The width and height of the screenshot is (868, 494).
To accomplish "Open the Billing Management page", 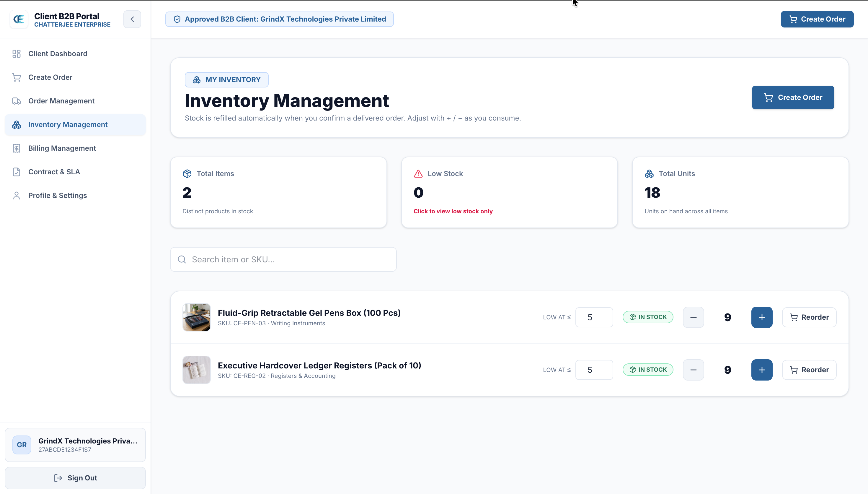I will point(75,148).
